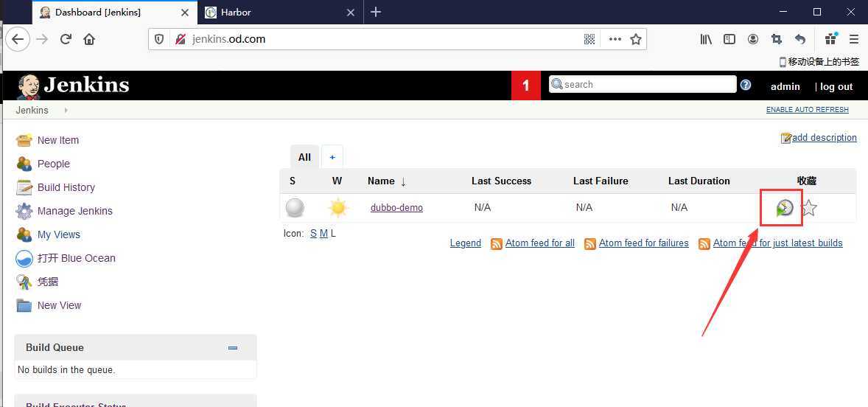Bookmark this page with star

636,39
